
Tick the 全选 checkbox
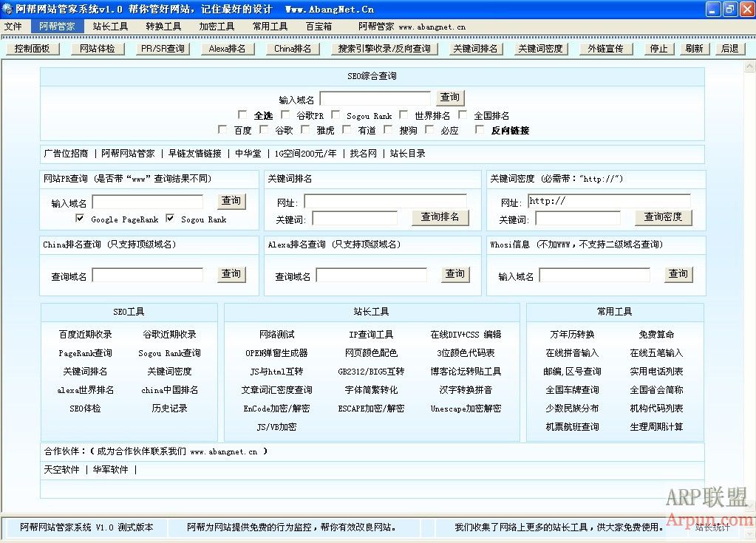(242, 115)
